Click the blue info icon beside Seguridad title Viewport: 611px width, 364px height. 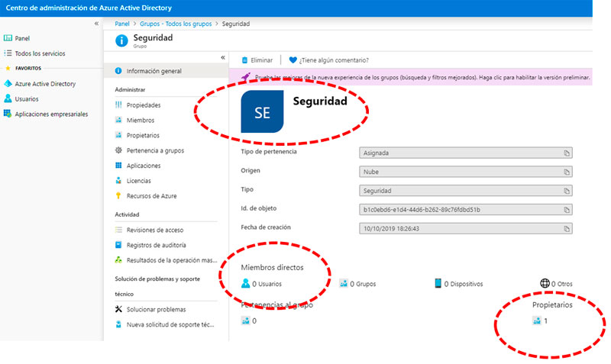pos(121,40)
